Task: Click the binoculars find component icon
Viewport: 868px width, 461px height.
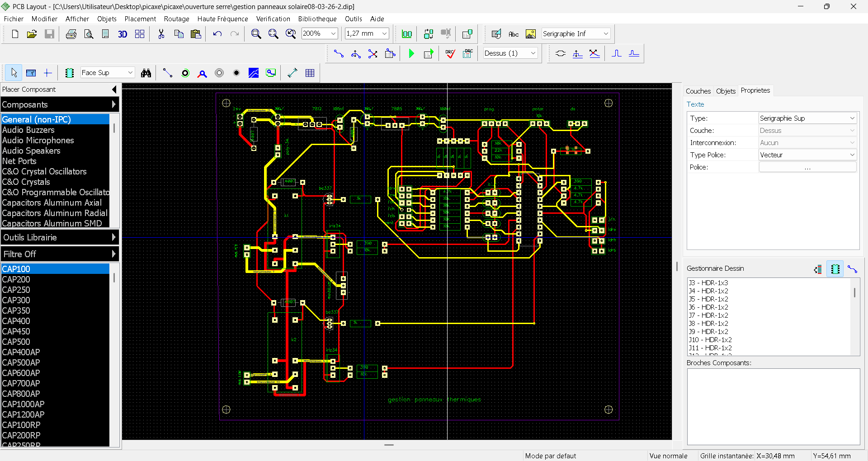Action: tap(146, 73)
